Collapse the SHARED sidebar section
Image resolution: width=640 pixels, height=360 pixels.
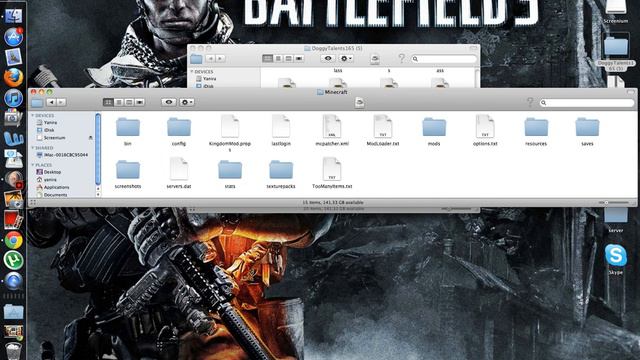point(33,148)
